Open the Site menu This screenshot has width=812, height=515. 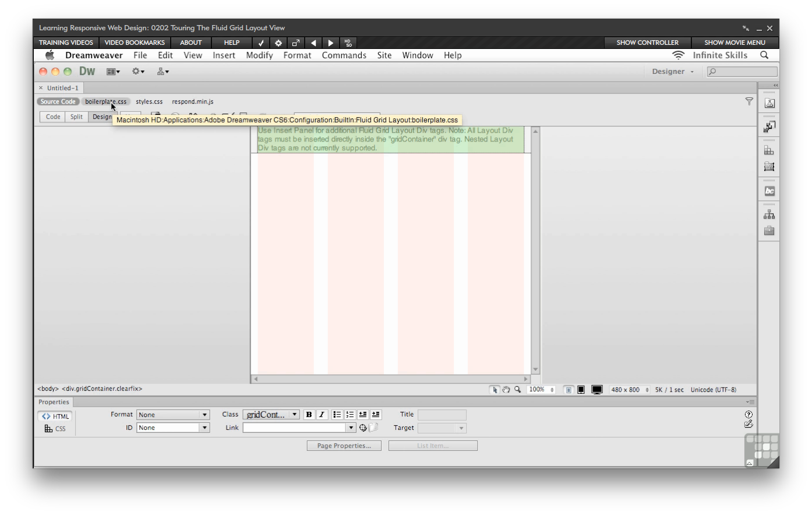[384, 55]
